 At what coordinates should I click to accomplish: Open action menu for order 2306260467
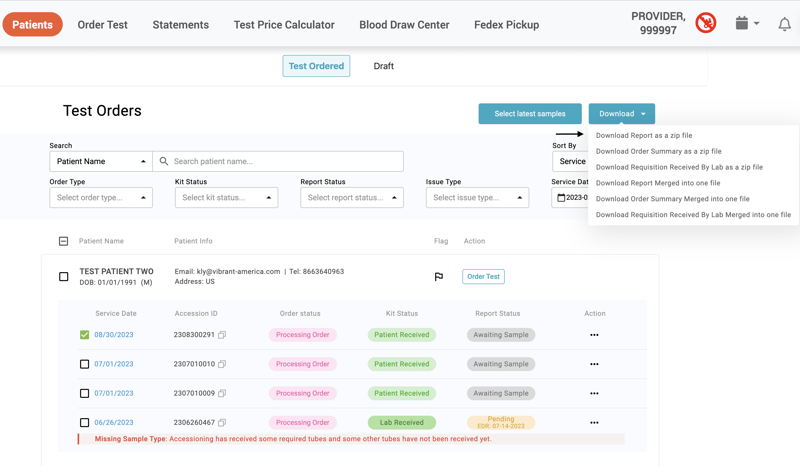[x=594, y=423]
